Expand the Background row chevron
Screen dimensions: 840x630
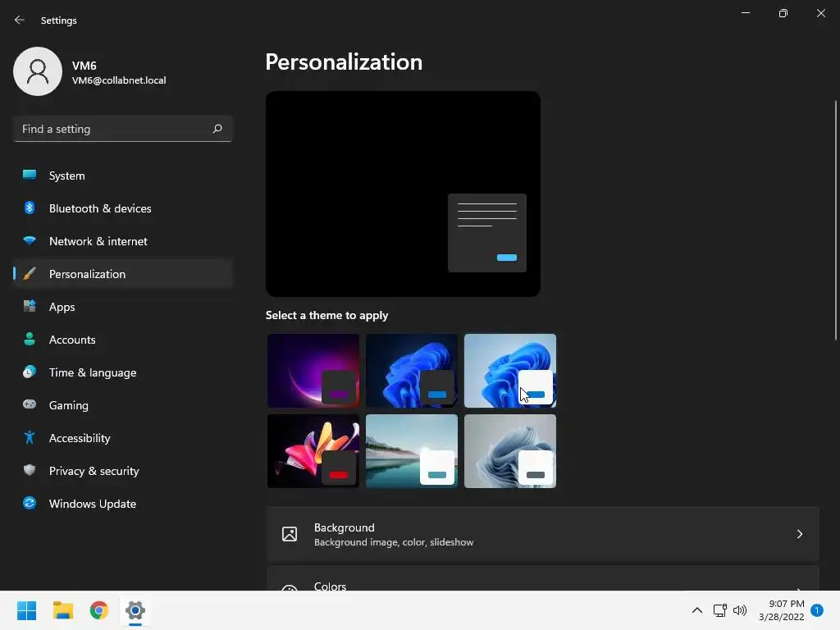[x=799, y=534]
